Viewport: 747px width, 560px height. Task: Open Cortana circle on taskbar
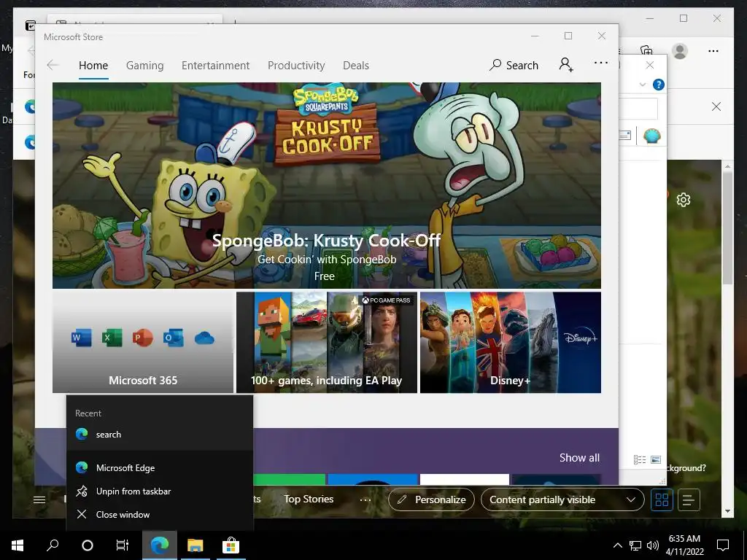tap(88, 545)
